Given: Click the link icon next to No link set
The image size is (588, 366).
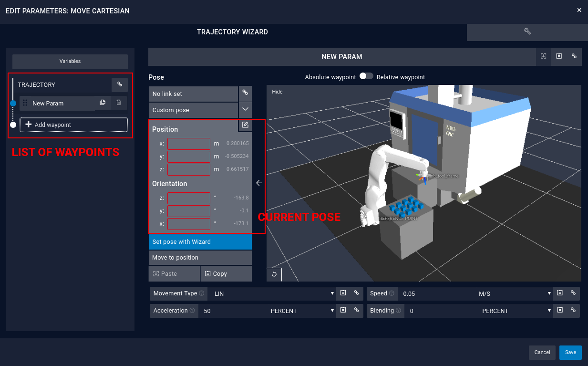Looking at the screenshot, I should 245,94.
